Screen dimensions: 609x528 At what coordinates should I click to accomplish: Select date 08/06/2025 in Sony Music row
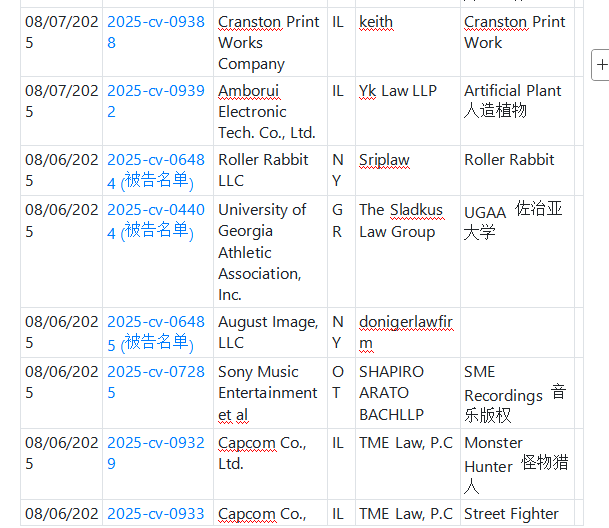[x=61, y=393]
